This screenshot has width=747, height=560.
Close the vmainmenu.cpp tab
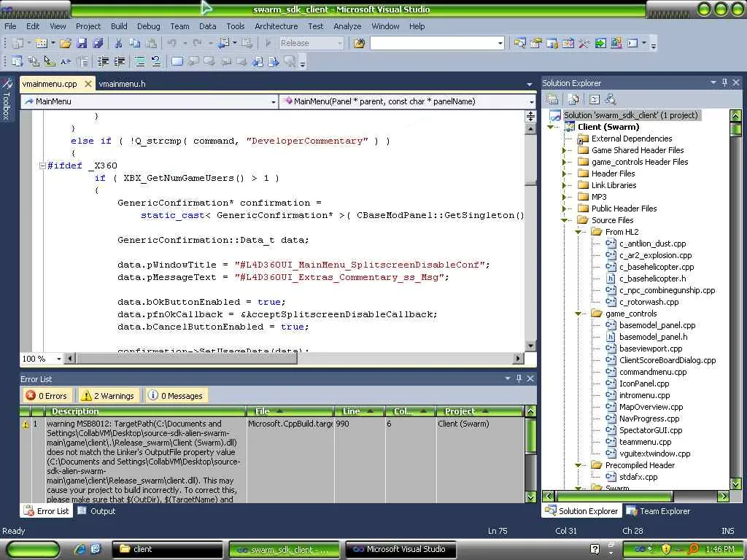click(x=88, y=84)
